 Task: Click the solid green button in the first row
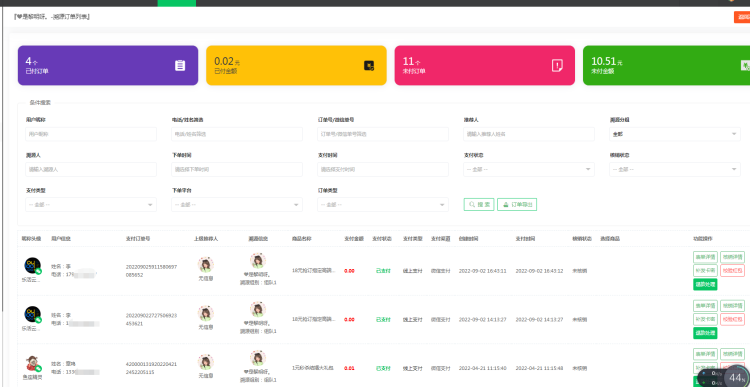(705, 285)
